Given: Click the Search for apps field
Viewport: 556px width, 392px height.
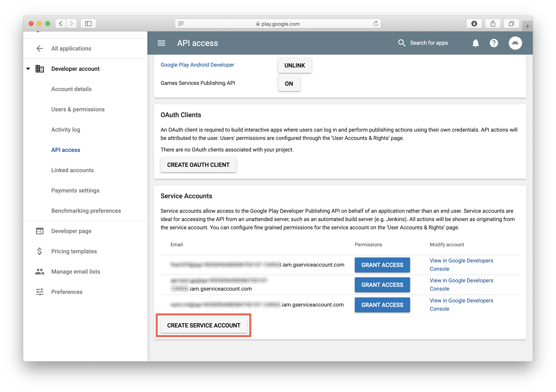Looking at the screenshot, I should [x=429, y=43].
